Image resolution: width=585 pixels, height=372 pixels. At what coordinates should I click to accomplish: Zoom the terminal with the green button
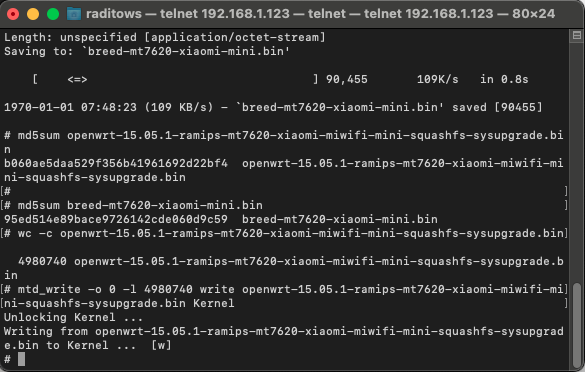pos(53,14)
